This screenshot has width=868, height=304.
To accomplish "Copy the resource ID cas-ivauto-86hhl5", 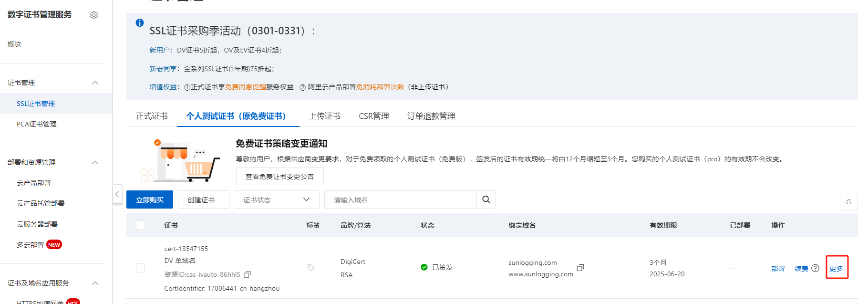I will pyautogui.click(x=247, y=274).
